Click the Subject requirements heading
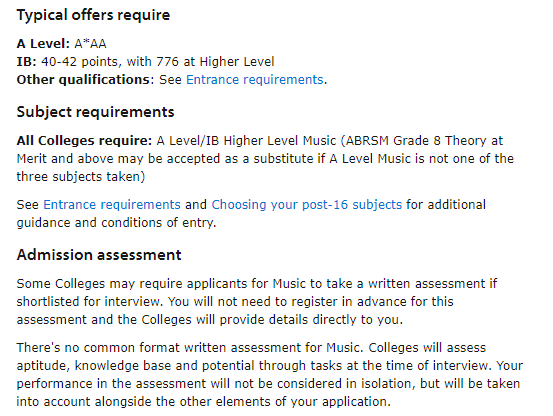 tap(96, 112)
